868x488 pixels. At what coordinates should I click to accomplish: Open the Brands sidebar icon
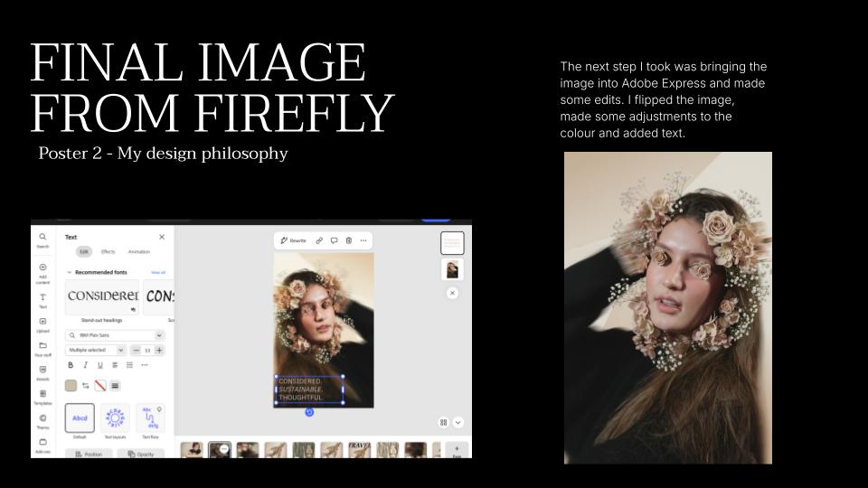click(42, 373)
